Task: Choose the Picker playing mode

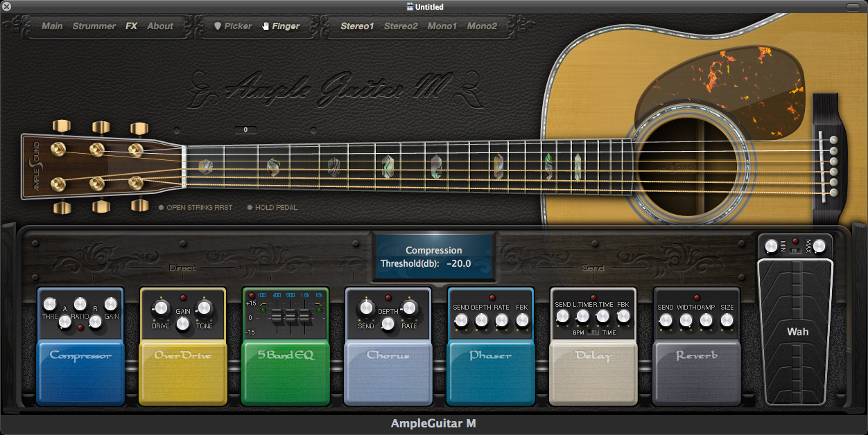Action: tap(233, 26)
